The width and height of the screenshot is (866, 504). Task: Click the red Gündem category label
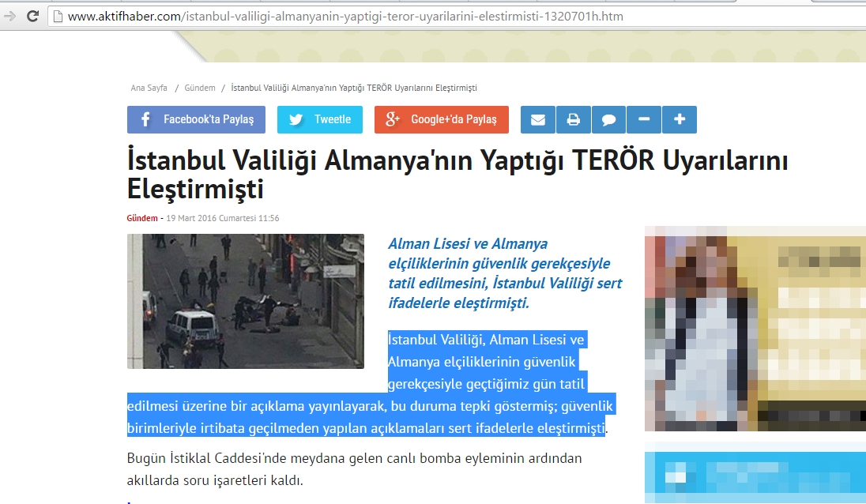tap(142, 218)
